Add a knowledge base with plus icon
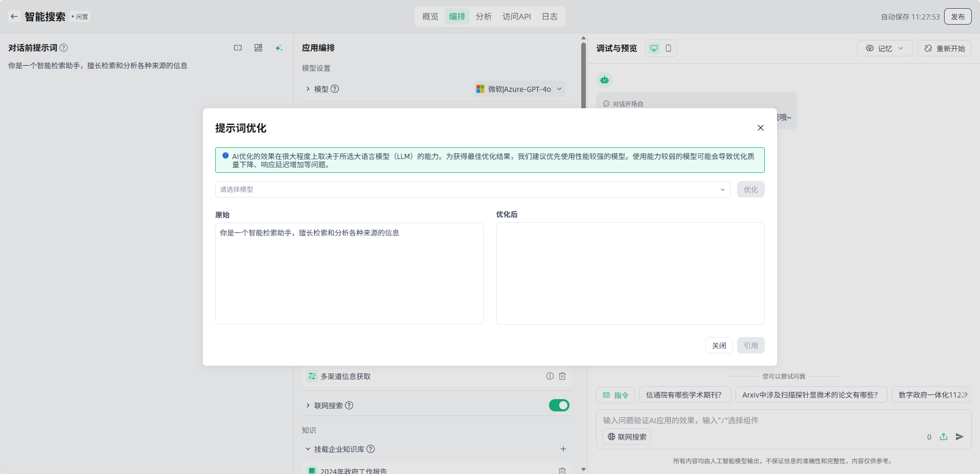This screenshot has height=474, width=980. tap(563, 449)
